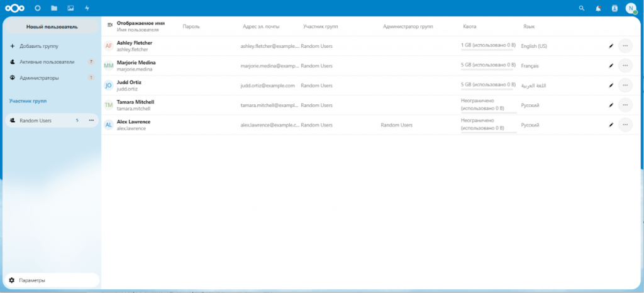Image resolution: width=644 pixels, height=293 pixels.
Task: Select Администраторы in the sidebar
Action: [39, 78]
